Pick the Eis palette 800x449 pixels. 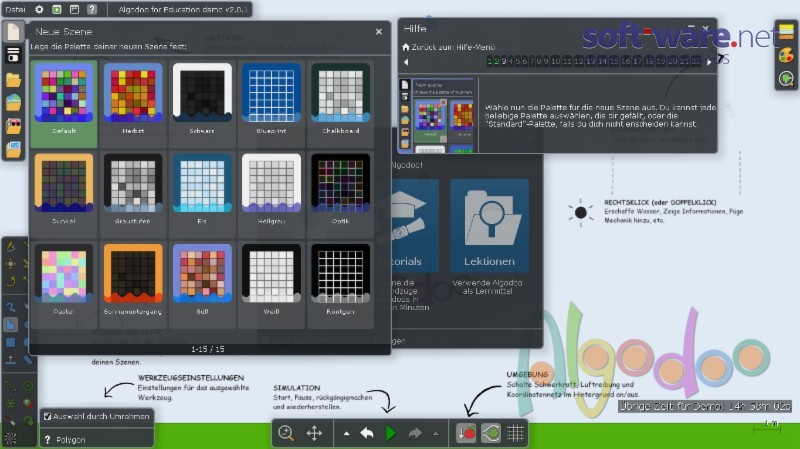(x=202, y=193)
